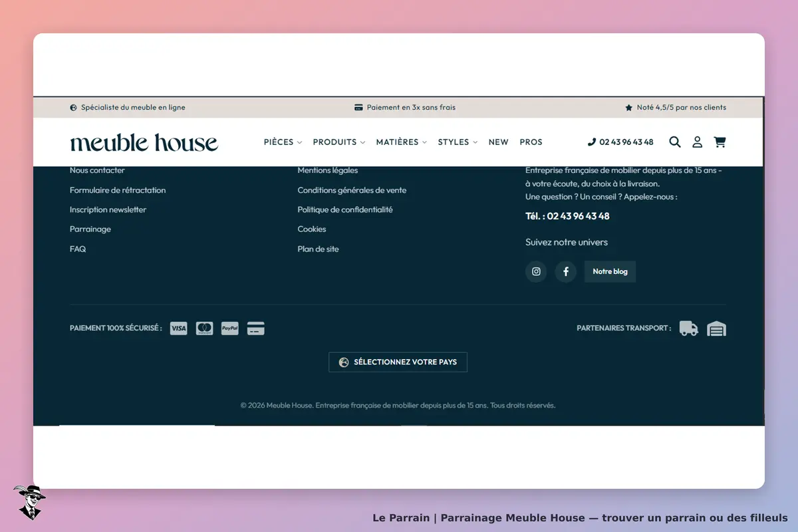Open the Parrainage footer link
The image size is (798, 532).
(90, 229)
